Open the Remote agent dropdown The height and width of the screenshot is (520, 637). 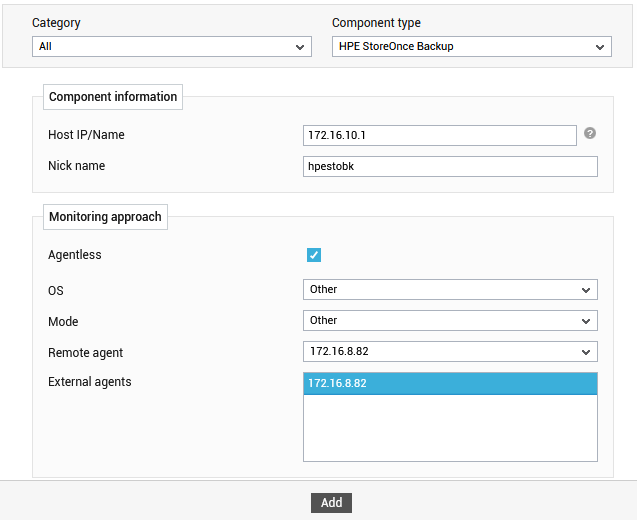pos(450,351)
